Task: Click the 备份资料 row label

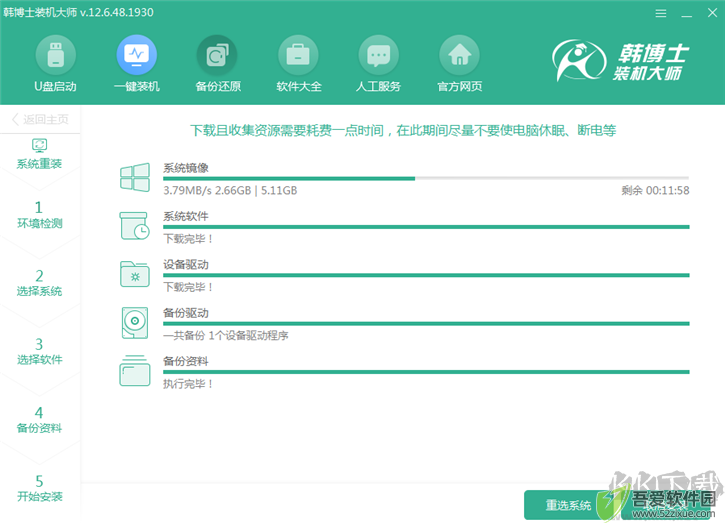Action: (186, 361)
